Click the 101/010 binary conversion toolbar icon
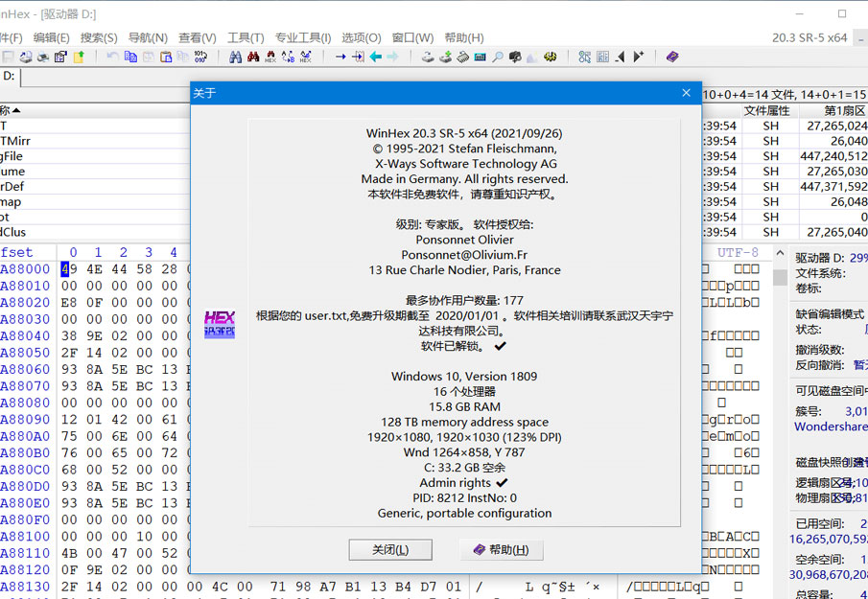Viewport: 868px width, 599px height. (x=199, y=58)
